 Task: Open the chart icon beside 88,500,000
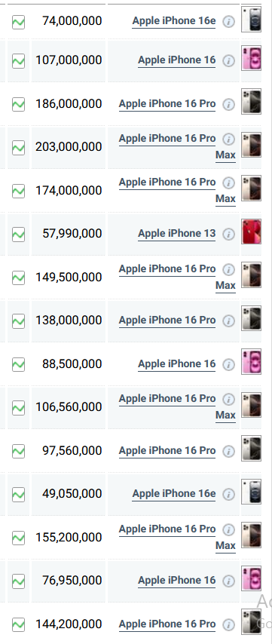pyautogui.click(x=19, y=364)
